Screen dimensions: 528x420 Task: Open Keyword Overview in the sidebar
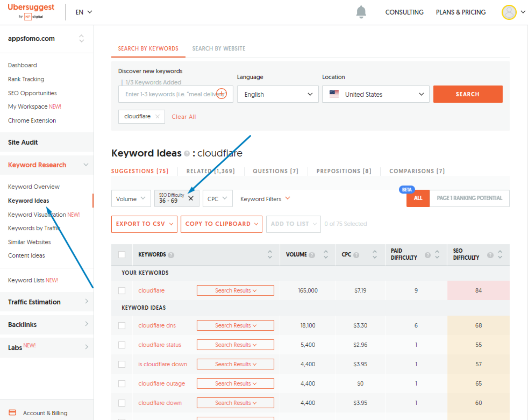click(x=34, y=186)
